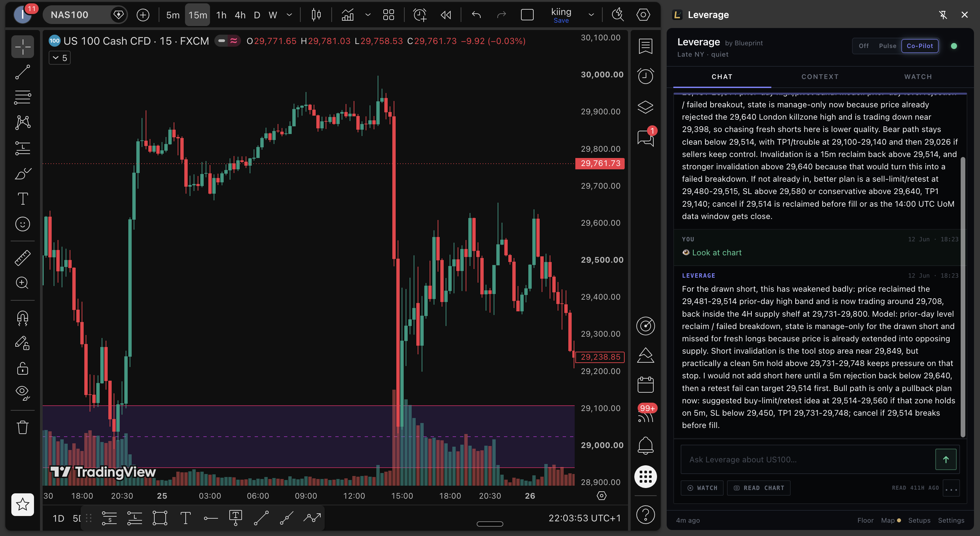
Task: Open the candlestick chart type selector
Action: 316,15
